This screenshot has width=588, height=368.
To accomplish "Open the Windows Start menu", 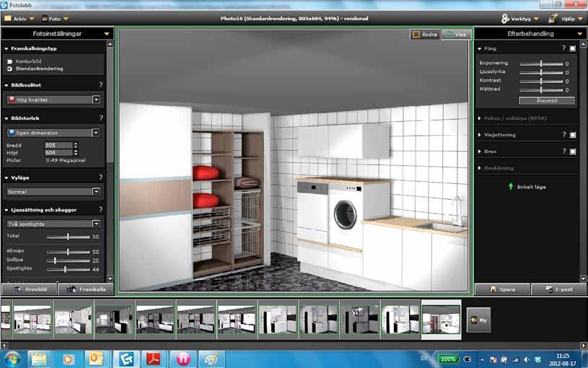I will tap(12, 359).
